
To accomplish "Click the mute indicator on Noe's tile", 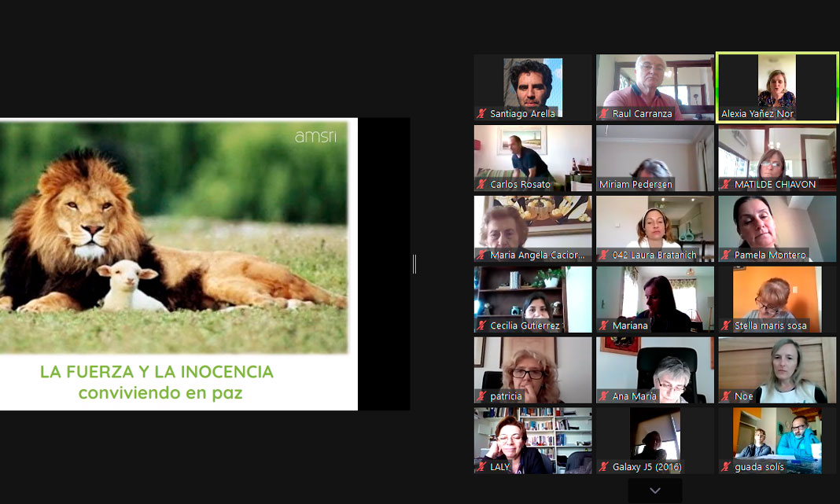I will pos(726,396).
